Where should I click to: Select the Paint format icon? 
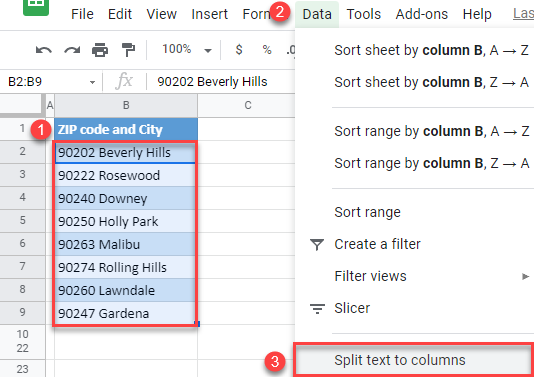(x=128, y=50)
